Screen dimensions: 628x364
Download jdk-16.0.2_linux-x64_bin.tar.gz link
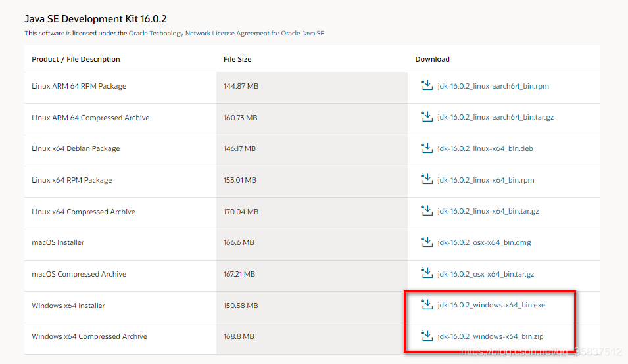point(488,211)
